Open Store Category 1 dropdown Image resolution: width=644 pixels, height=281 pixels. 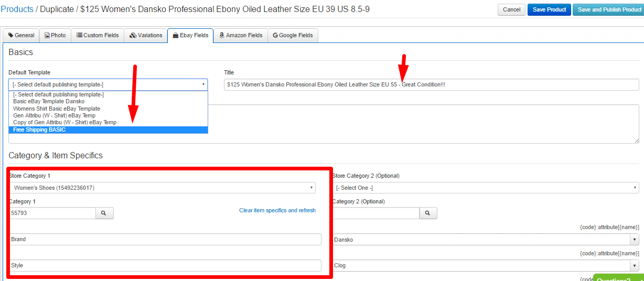point(162,188)
